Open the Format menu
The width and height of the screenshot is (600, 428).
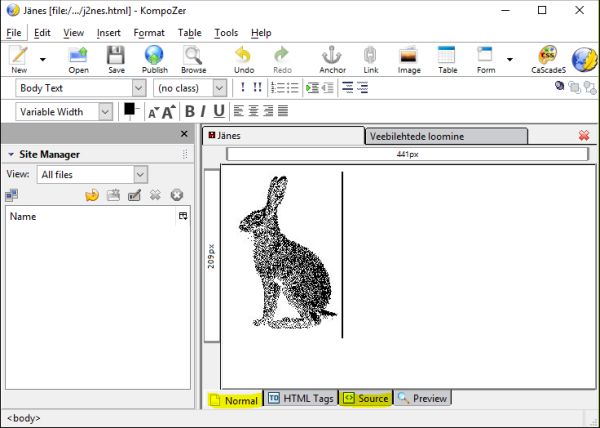(x=149, y=33)
